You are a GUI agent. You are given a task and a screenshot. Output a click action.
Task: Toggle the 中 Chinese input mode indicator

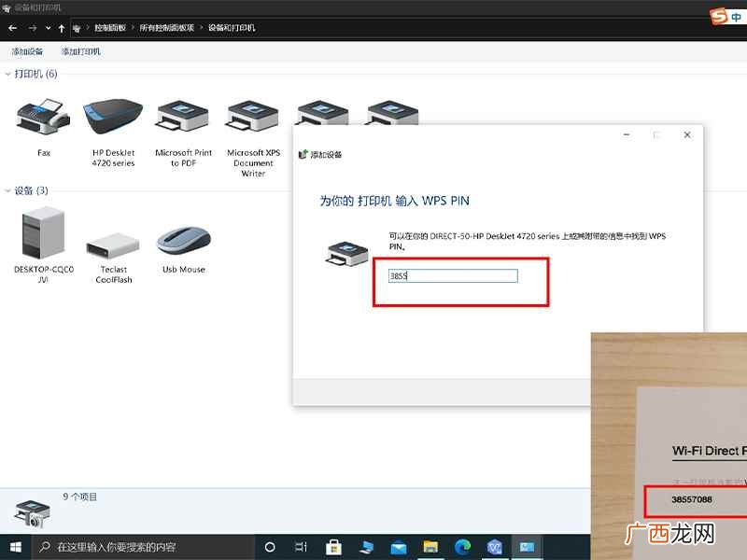736,17
